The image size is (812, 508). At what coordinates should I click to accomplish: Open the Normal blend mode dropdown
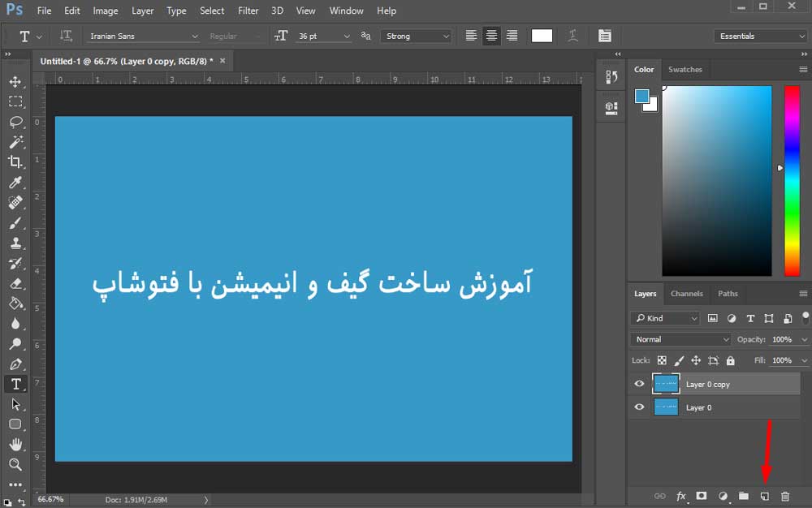tap(680, 339)
